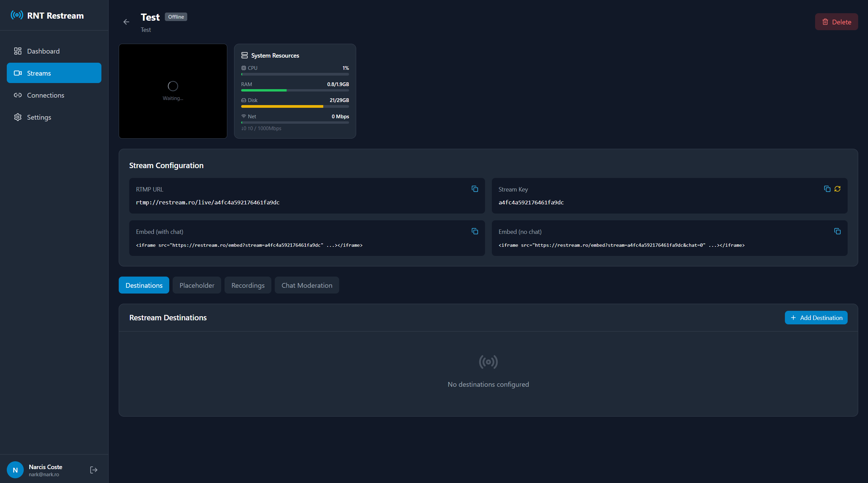Select the Chat Moderation tab
The height and width of the screenshot is (483, 868).
307,285
